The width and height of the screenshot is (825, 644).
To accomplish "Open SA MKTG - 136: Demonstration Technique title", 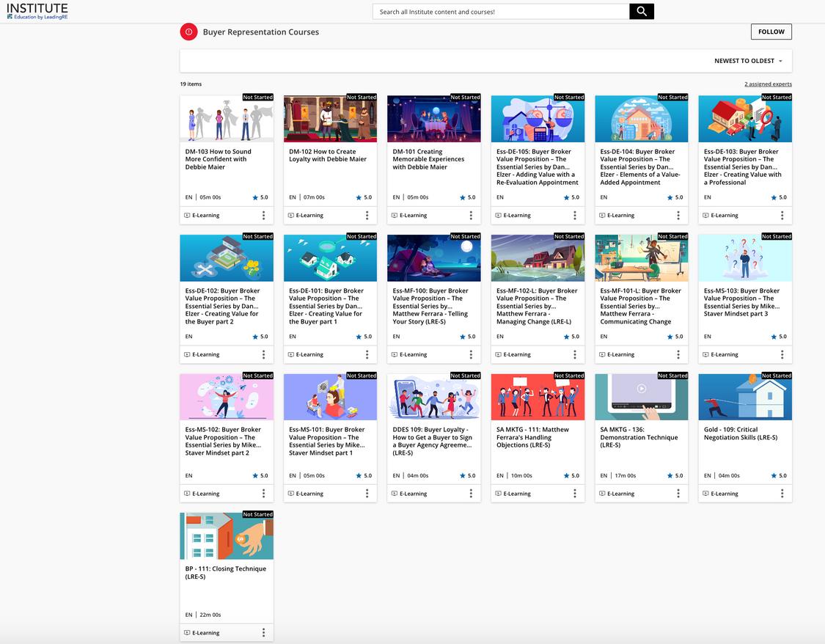I will pyautogui.click(x=639, y=437).
